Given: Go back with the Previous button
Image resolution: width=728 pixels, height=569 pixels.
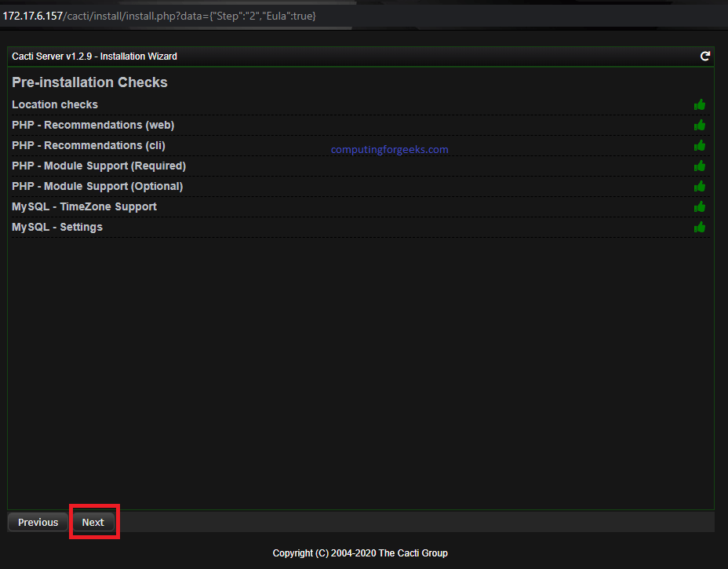Looking at the screenshot, I should point(38,522).
